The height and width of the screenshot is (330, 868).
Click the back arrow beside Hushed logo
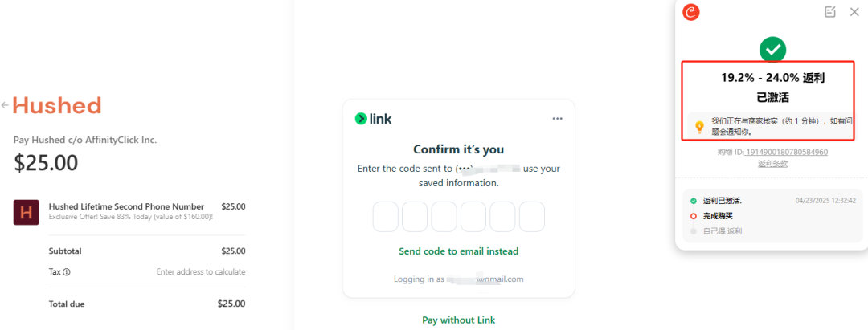(x=5, y=105)
